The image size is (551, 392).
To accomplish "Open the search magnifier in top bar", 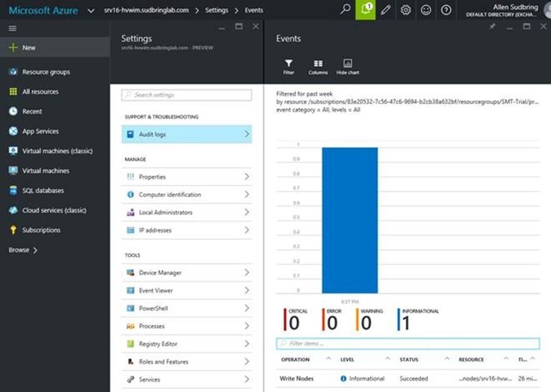I will click(x=345, y=9).
